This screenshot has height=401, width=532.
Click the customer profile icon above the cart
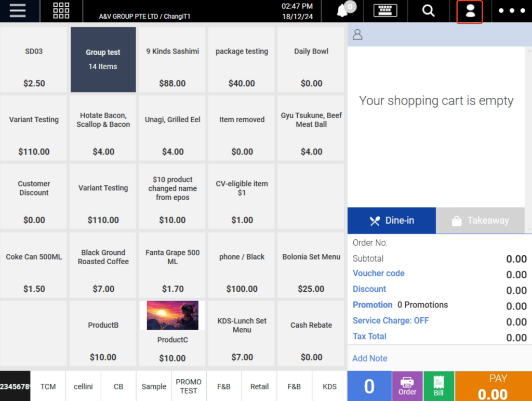tap(357, 34)
